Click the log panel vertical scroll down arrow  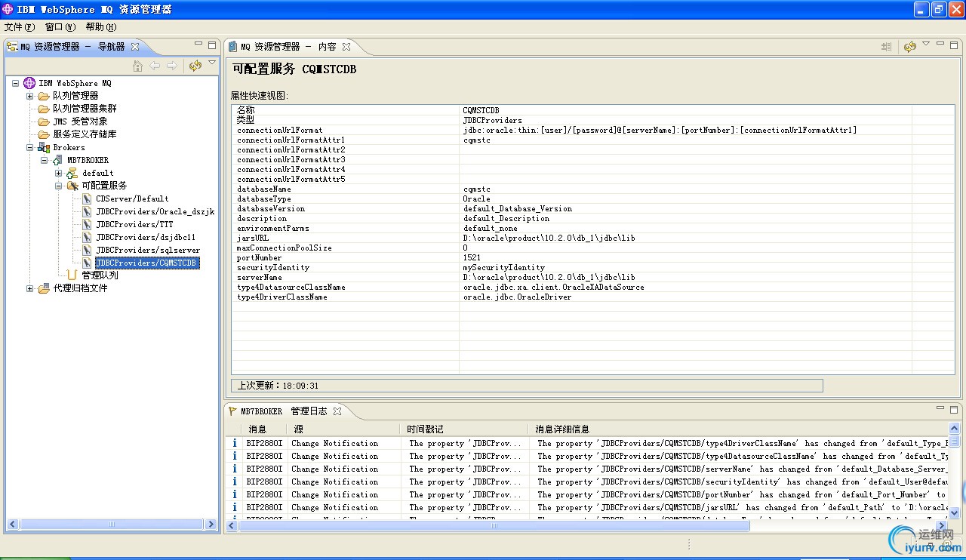pos(955,512)
